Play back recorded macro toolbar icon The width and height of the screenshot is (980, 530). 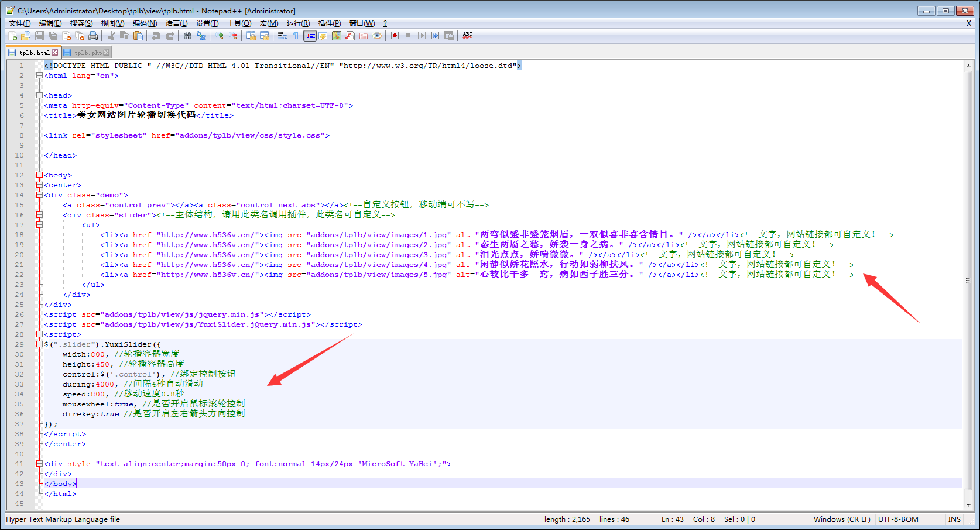coord(422,36)
